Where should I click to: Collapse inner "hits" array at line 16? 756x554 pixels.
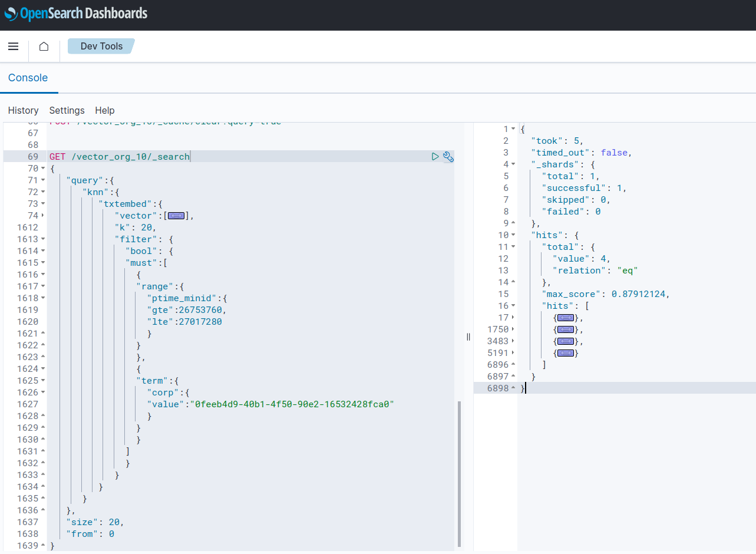pos(513,306)
